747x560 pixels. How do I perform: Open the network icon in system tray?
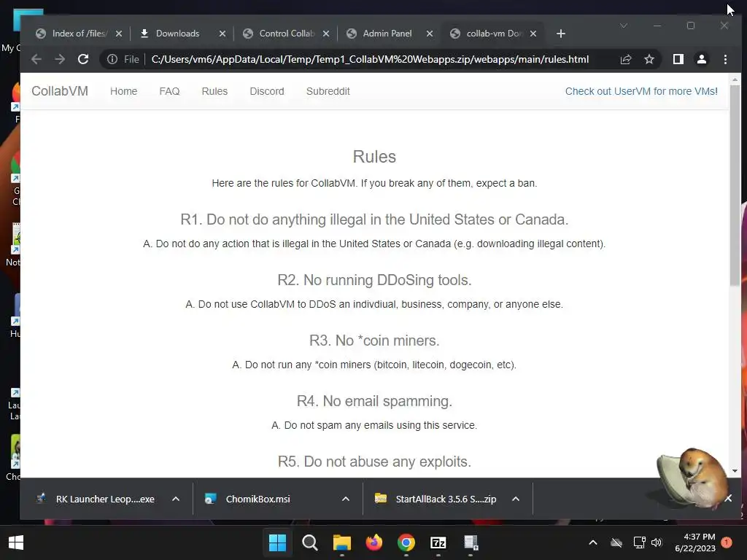point(639,542)
